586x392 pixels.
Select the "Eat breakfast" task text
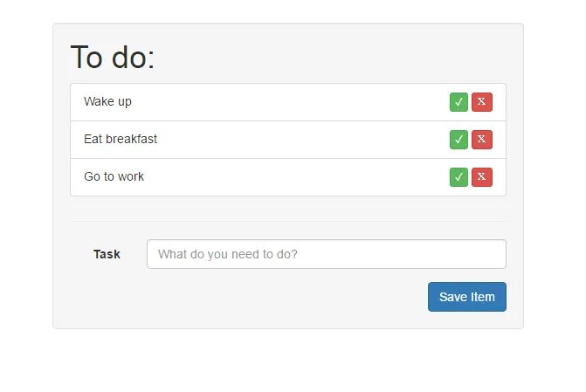pos(121,139)
